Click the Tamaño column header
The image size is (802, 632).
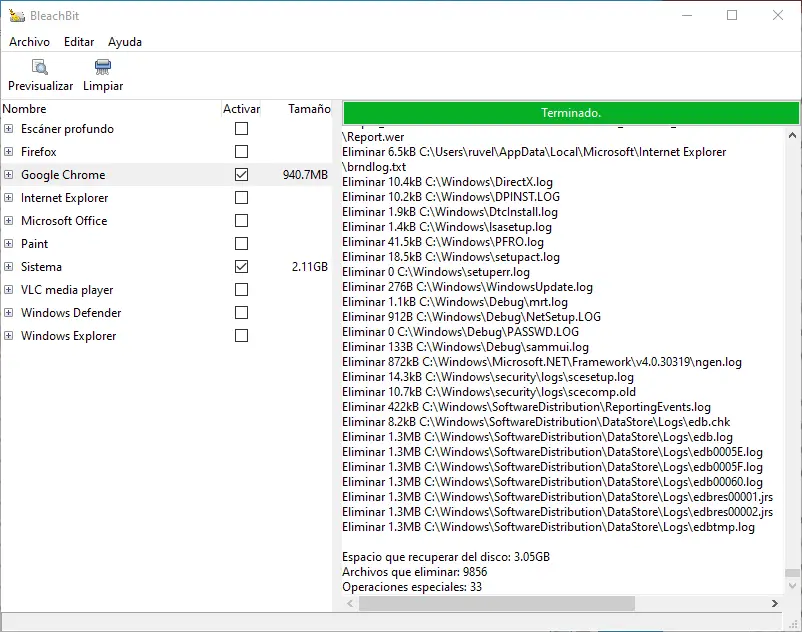[309, 109]
